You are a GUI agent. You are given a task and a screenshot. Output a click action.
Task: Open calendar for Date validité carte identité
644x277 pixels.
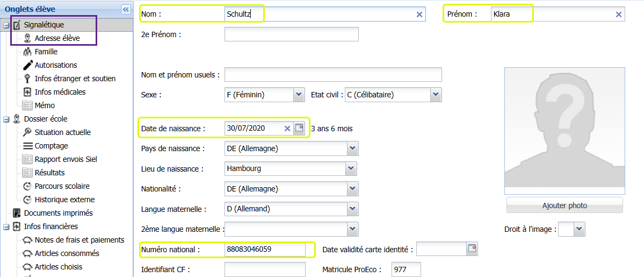click(x=472, y=248)
